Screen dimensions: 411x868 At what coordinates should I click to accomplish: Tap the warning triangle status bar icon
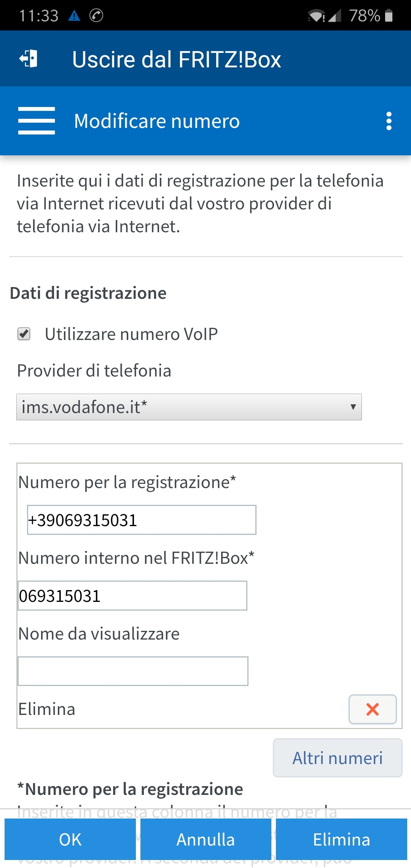point(74,16)
